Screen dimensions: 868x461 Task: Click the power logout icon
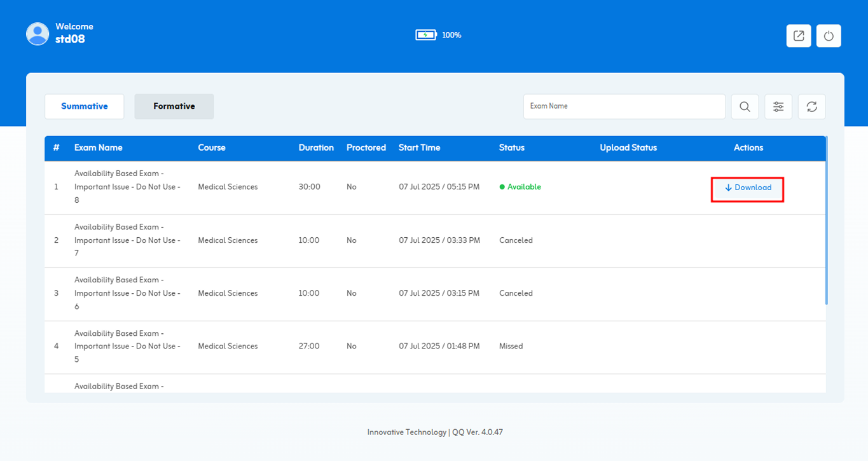(x=829, y=36)
